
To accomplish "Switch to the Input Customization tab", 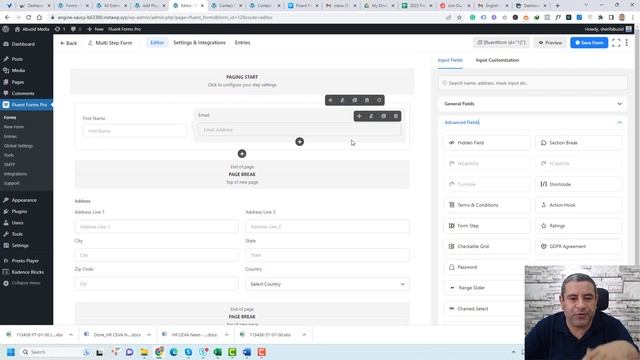I will [497, 60].
